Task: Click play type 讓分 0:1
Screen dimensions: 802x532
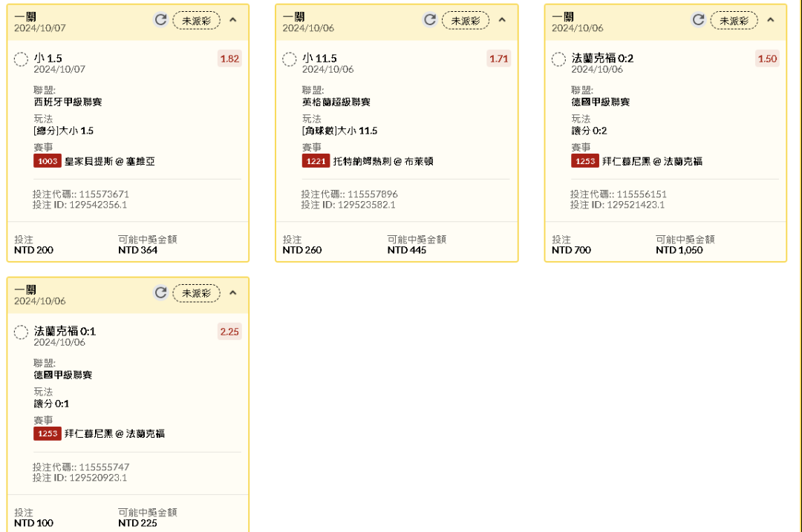Action: [x=52, y=404]
